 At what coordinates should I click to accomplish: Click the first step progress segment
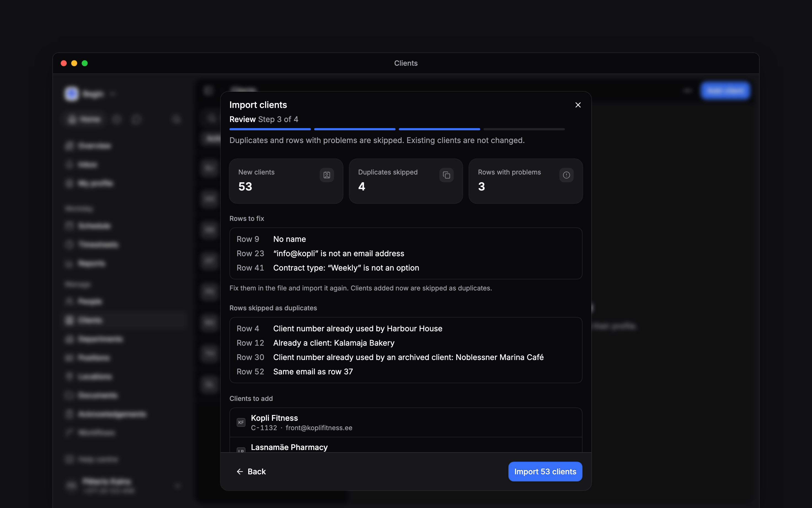pos(270,129)
